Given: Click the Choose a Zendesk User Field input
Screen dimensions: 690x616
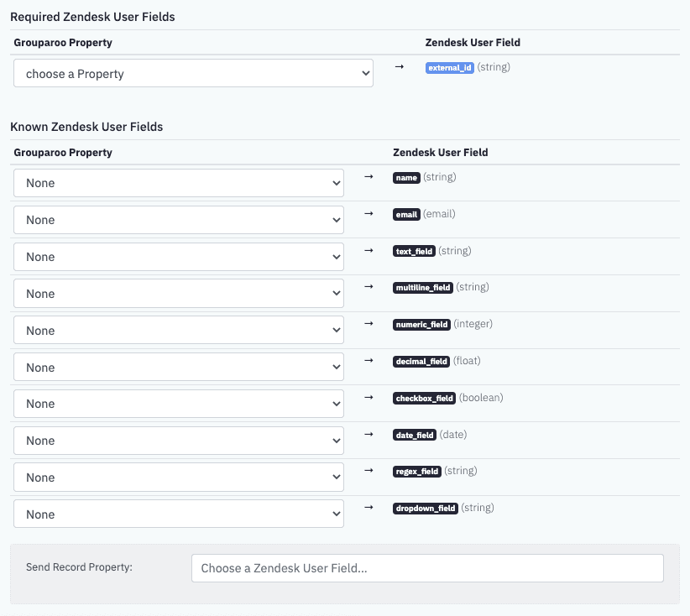Looking at the screenshot, I should (427, 568).
